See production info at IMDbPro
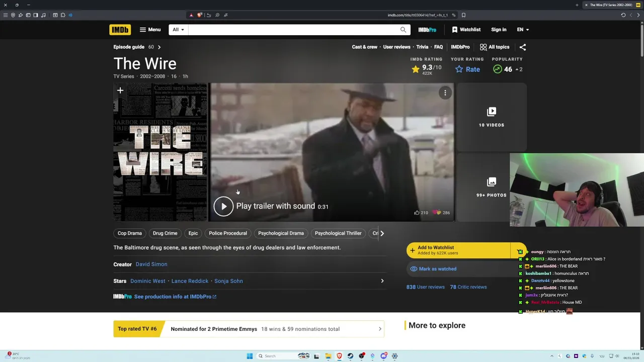Image resolution: width=644 pixels, height=362 pixels. coord(175,297)
